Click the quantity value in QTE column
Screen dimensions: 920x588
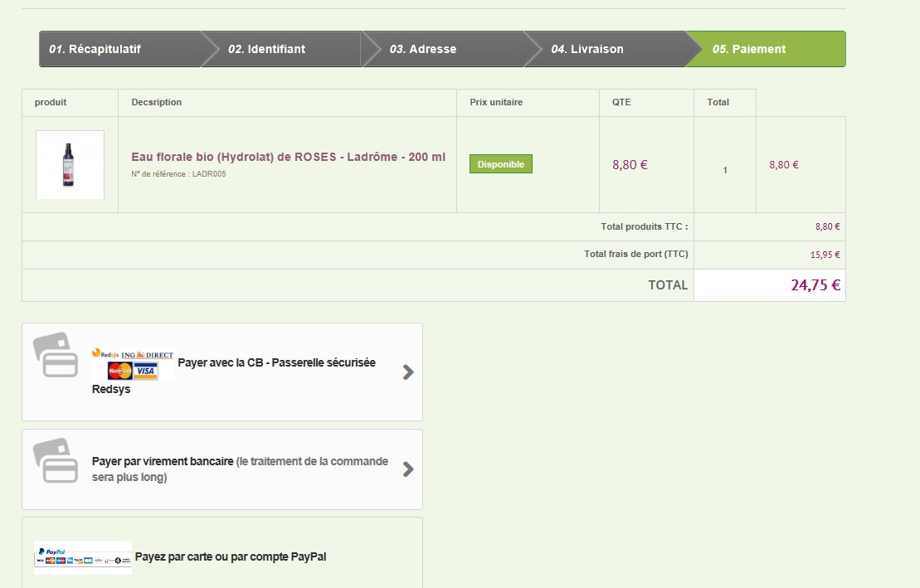click(725, 170)
